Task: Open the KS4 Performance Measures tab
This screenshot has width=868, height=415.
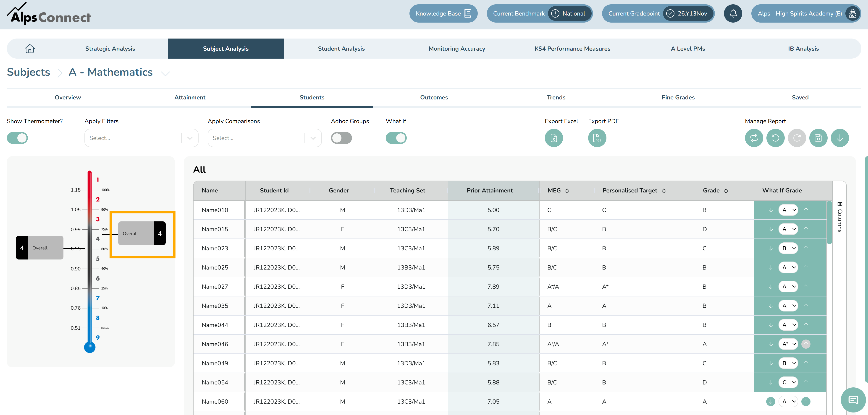Action: click(x=572, y=49)
